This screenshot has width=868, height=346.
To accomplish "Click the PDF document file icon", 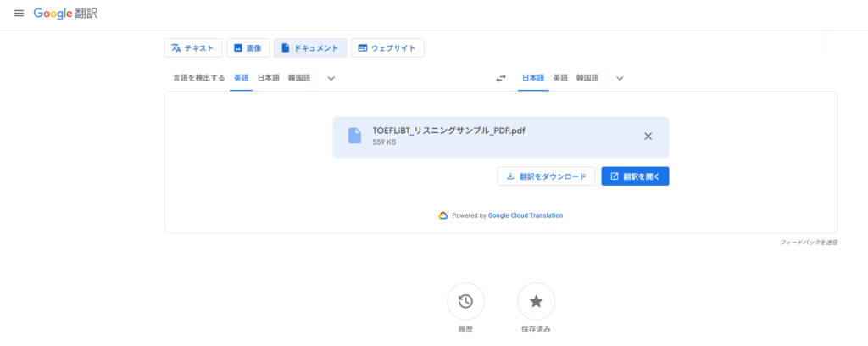I will pyautogui.click(x=354, y=137).
